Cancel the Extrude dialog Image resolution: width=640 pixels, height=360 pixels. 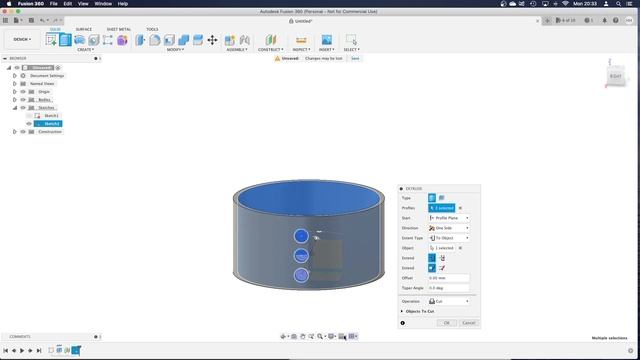coord(469,323)
